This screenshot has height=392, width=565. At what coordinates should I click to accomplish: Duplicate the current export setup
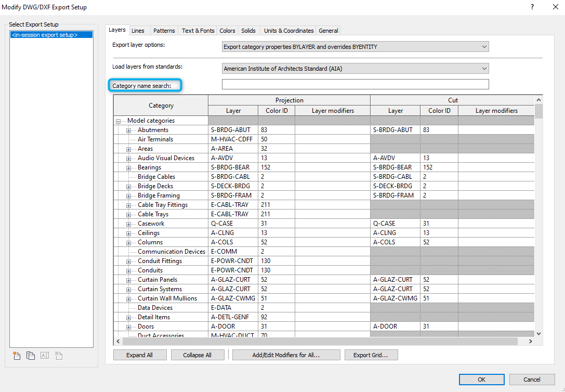pos(30,355)
